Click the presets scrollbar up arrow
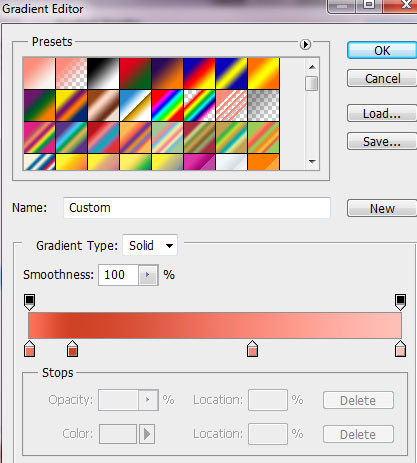 click(x=312, y=67)
